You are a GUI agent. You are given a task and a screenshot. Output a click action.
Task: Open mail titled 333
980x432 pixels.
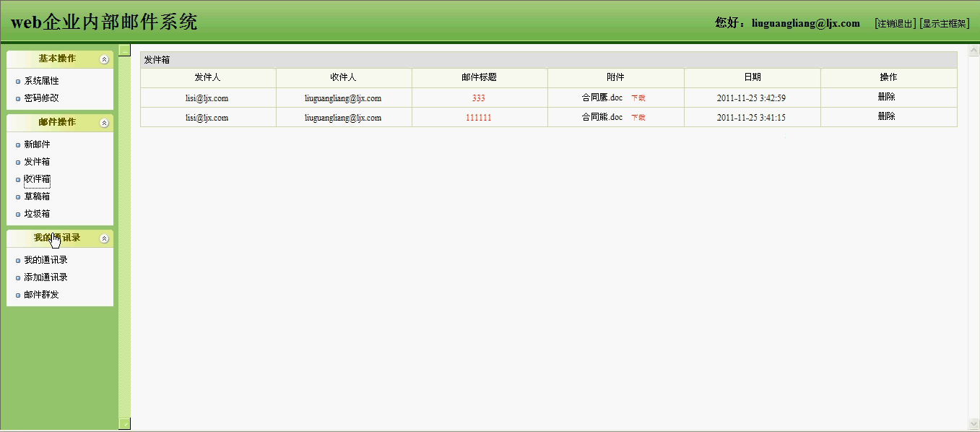(x=479, y=98)
